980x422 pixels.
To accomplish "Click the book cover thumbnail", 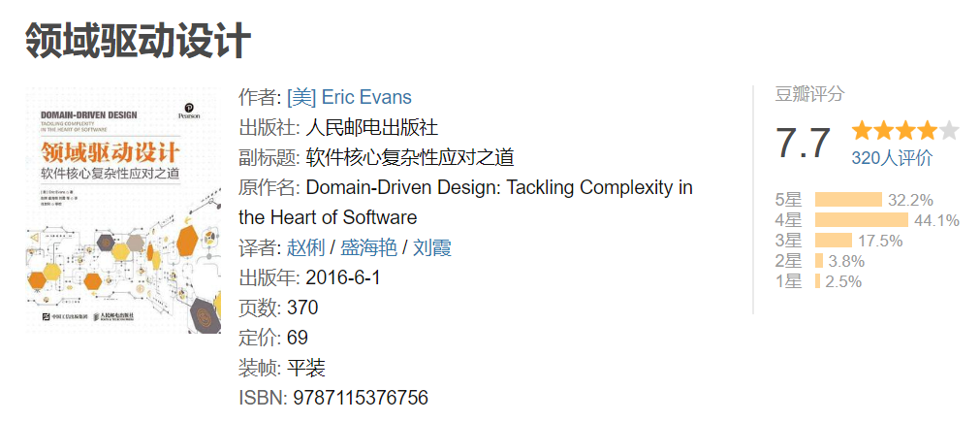I will coord(123,211).
